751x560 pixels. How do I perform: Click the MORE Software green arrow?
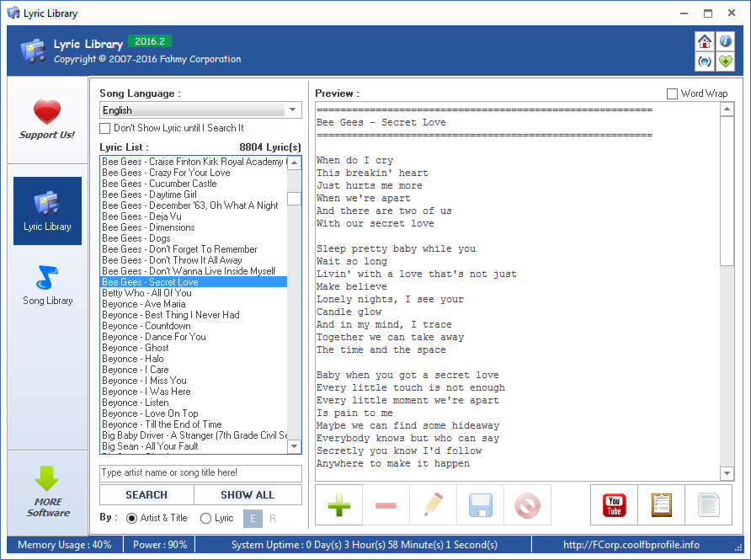click(47, 478)
